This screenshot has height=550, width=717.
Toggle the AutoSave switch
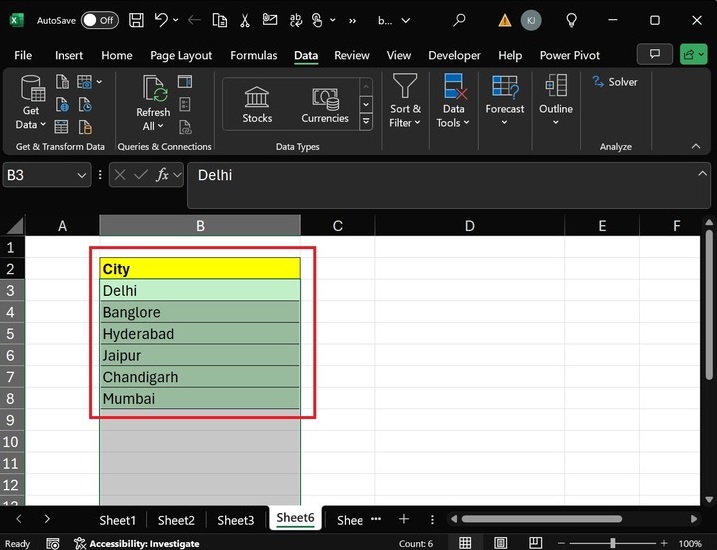click(x=99, y=20)
